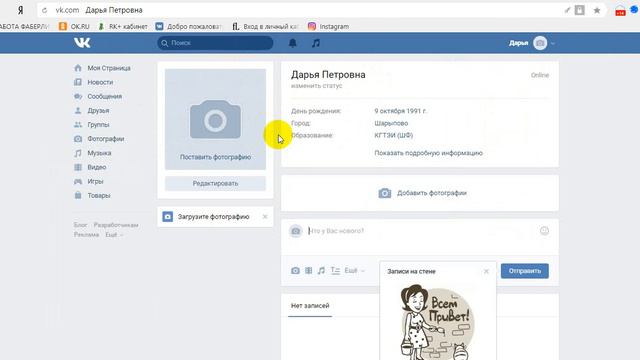Click the VK logo in header
640x360 pixels.
click(x=82, y=43)
